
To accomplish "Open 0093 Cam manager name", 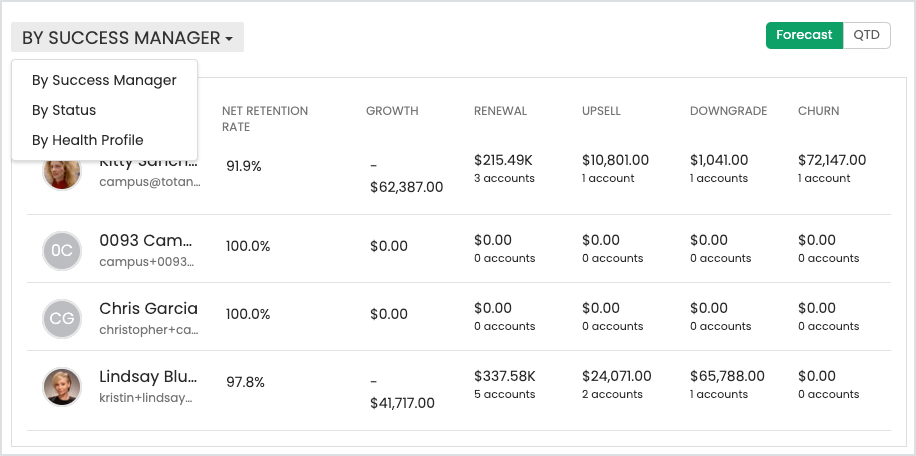I will point(148,240).
